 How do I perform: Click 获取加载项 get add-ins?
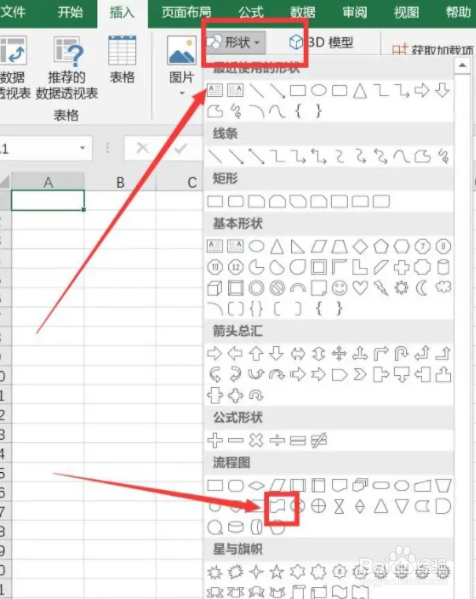(433, 50)
